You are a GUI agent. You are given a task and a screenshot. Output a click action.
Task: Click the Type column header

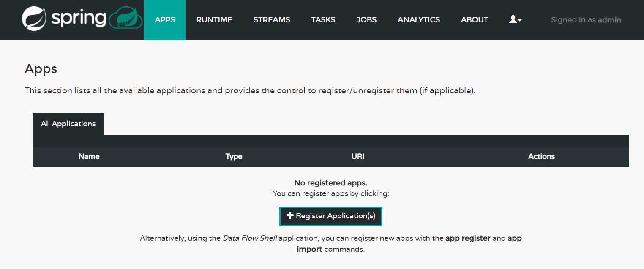(x=234, y=156)
